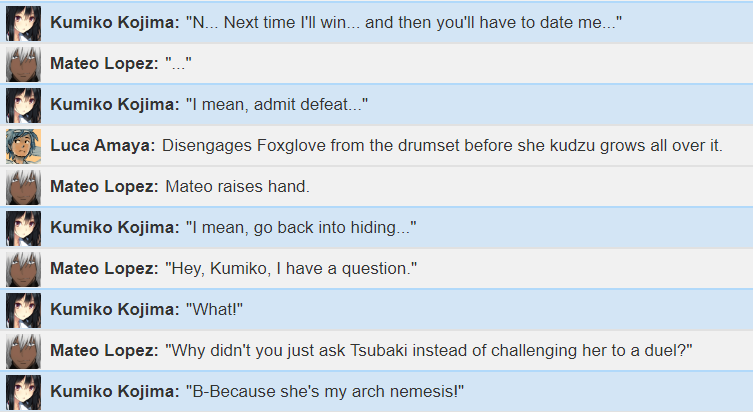
Task: Click the Luca Amaya sender name
Action: point(103,145)
